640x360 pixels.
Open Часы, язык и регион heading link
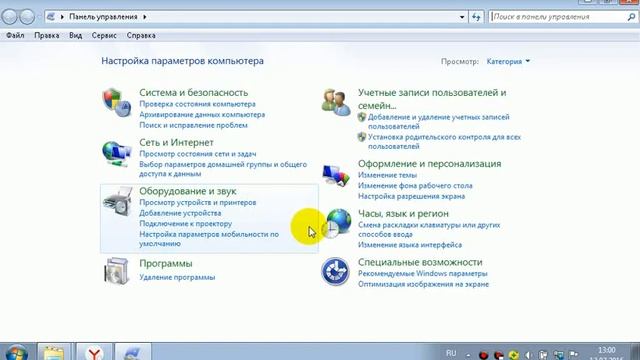click(x=403, y=213)
